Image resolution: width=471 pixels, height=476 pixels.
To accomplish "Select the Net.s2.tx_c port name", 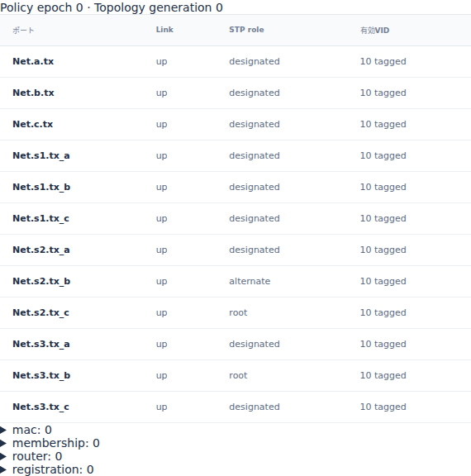I will [40, 312].
